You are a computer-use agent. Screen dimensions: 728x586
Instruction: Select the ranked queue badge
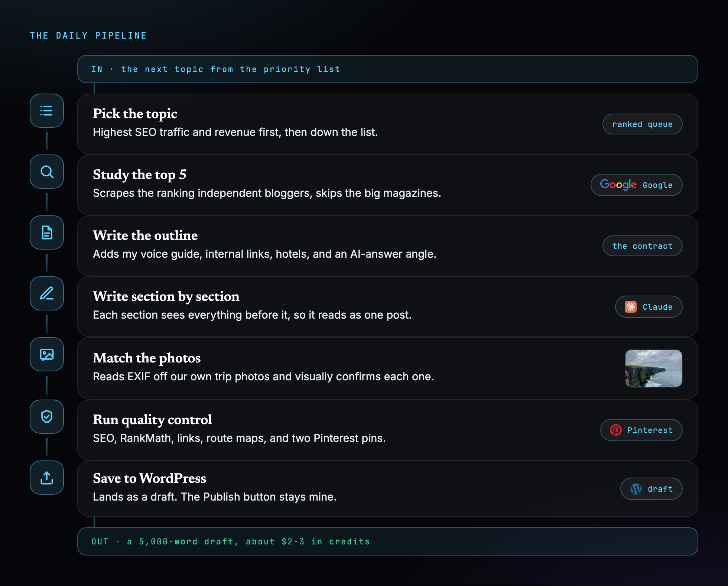[642, 124]
